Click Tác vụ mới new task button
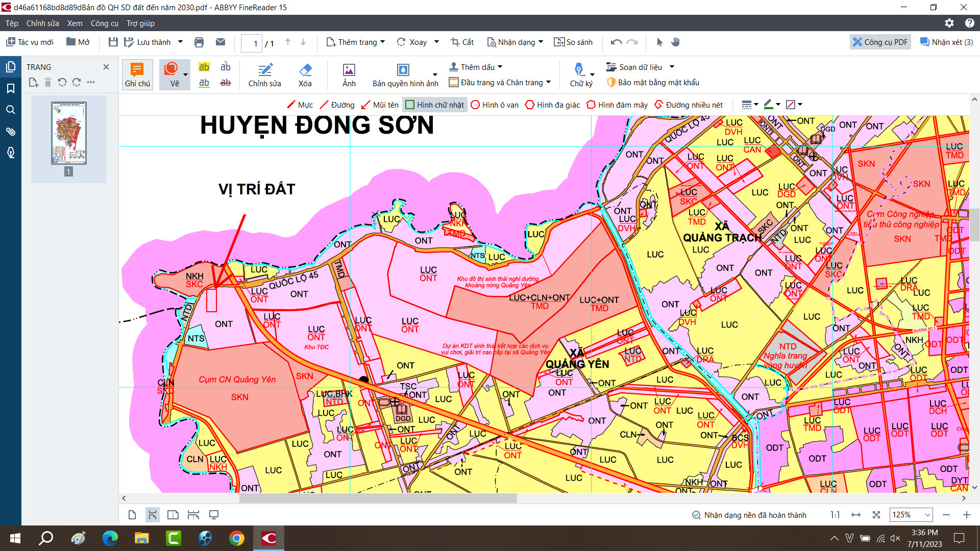This screenshot has width=980, height=551. tap(30, 42)
